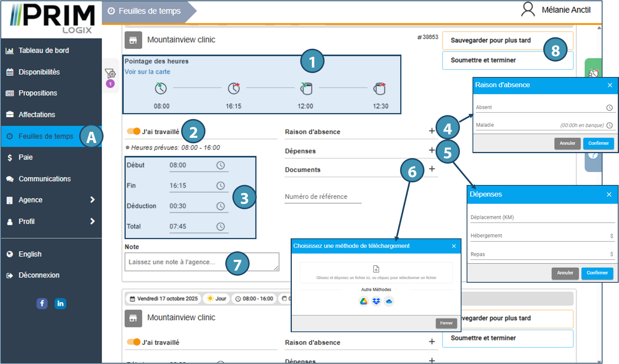619x364 pixels.
Task: Toggle the first J'ai travaillé switch off
Action: point(134,131)
